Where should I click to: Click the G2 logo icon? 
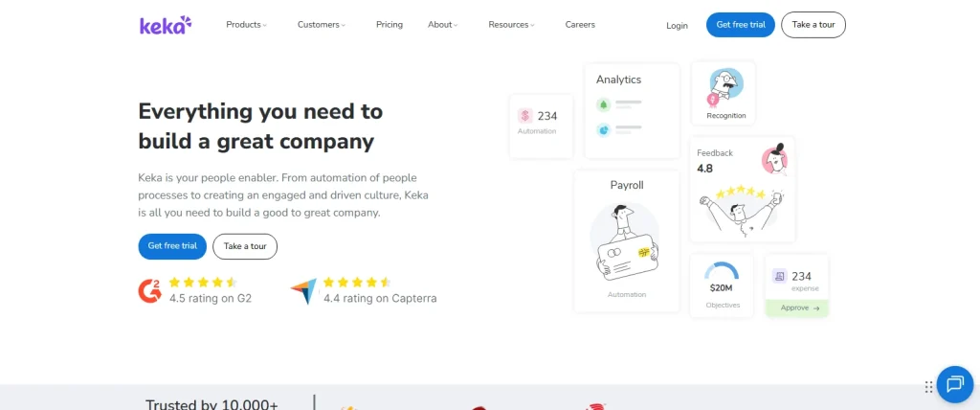coord(150,290)
